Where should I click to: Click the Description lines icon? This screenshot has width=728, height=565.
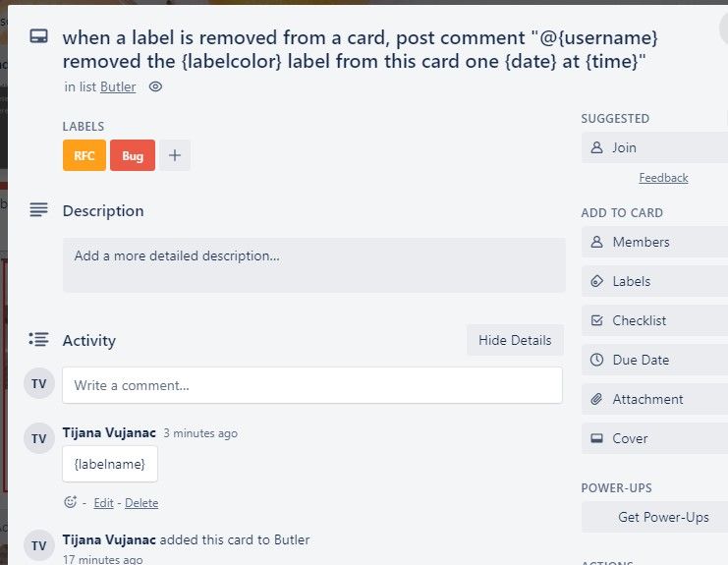38,210
